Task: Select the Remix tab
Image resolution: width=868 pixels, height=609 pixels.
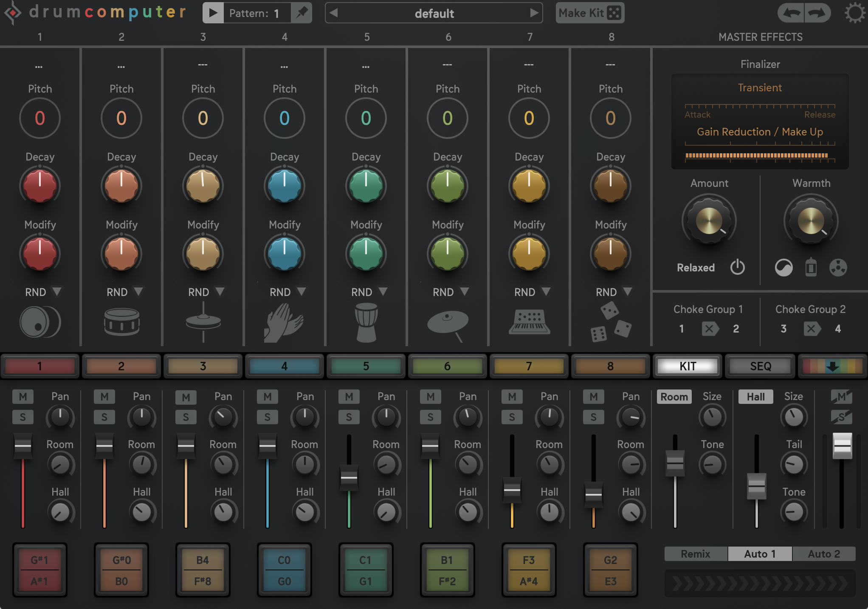Action: click(x=696, y=554)
